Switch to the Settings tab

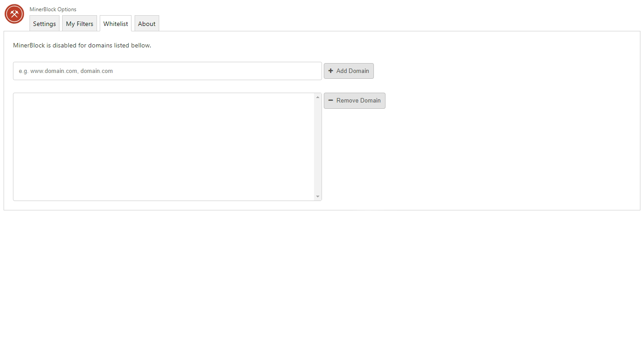pos(44,24)
